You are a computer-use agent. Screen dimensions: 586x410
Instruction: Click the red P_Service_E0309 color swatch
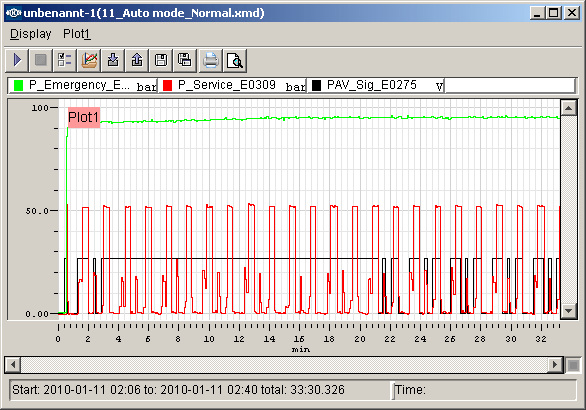pyautogui.click(x=167, y=86)
